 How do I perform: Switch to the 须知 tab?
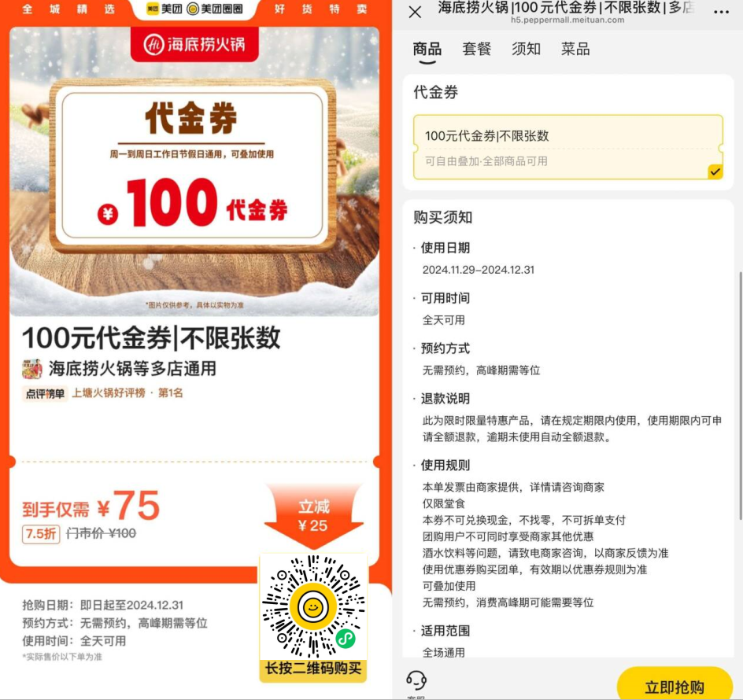pyautogui.click(x=526, y=49)
